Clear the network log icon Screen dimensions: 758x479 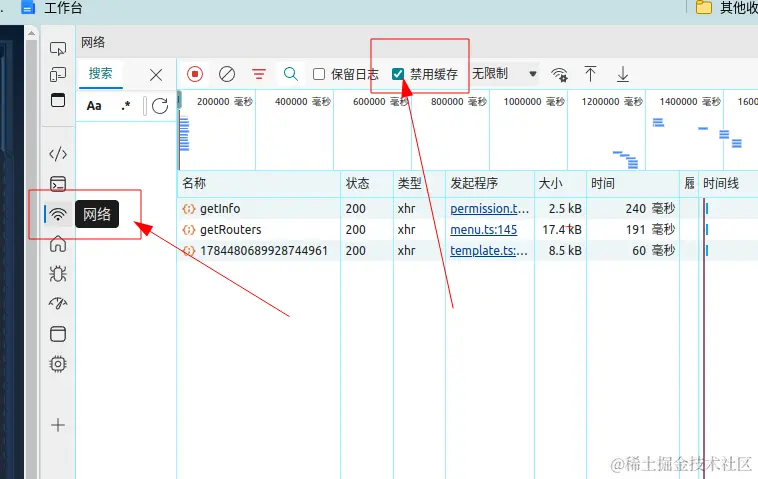227,74
